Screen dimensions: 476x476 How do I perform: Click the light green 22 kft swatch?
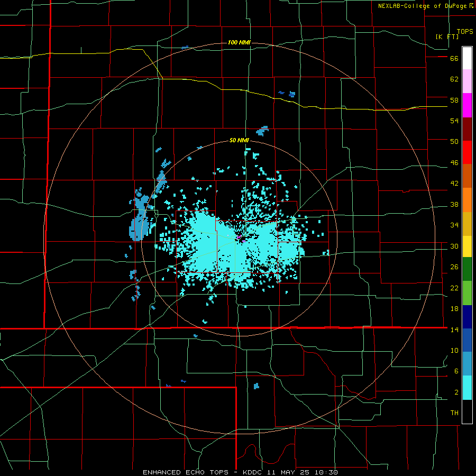[x=467, y=293]
